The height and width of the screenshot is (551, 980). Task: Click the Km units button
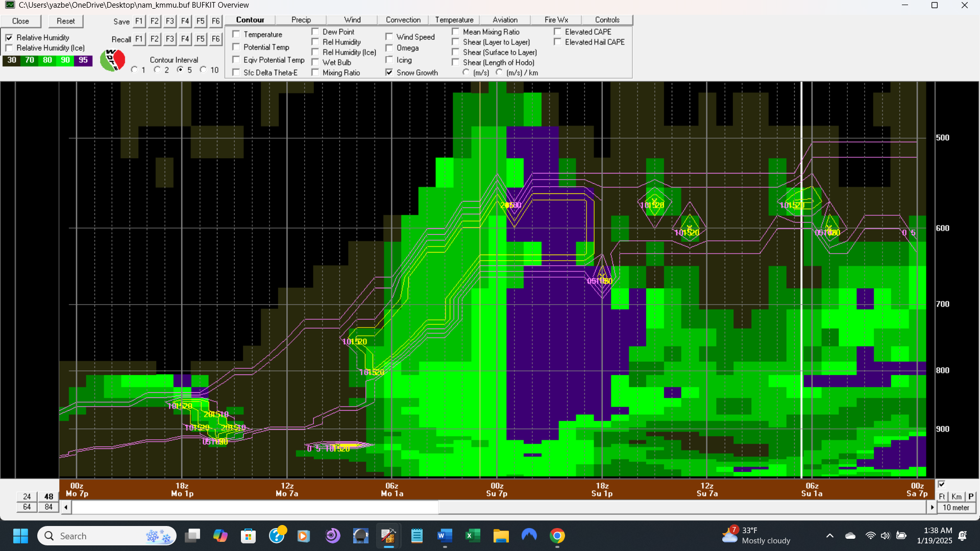957,496
